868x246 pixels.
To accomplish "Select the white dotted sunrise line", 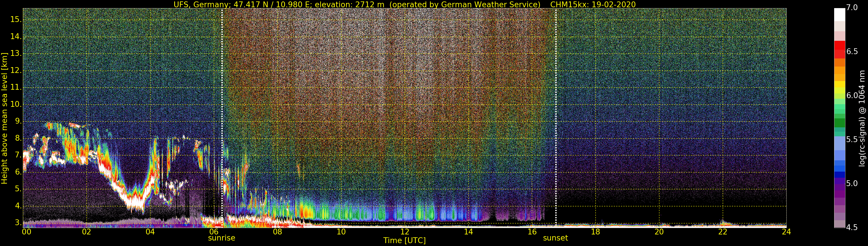I will [222, 101].
